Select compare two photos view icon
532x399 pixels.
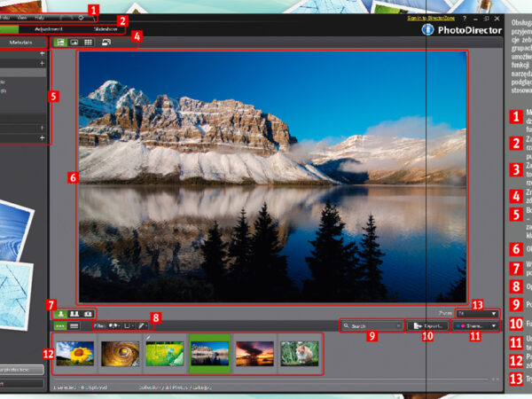[74, 313]
